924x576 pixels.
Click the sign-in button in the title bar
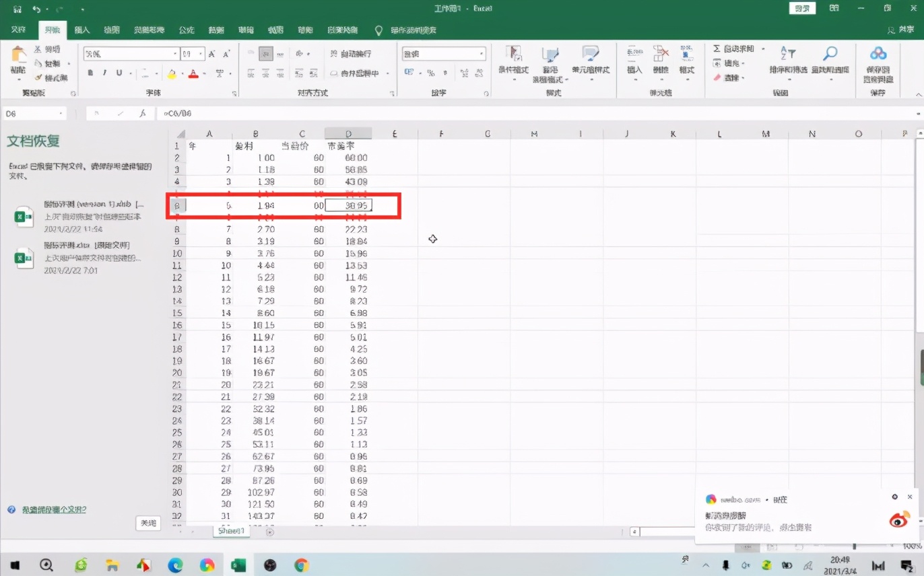(x=802, y=9)
